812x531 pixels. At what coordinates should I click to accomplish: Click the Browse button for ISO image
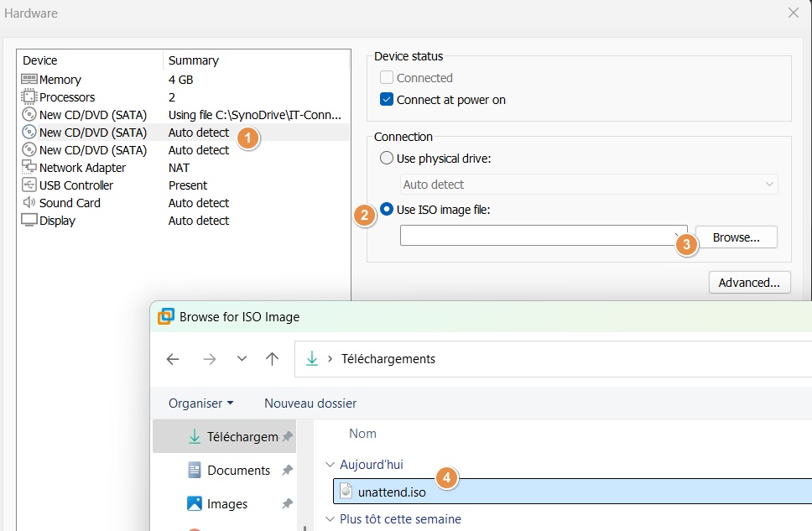[736, 237]
